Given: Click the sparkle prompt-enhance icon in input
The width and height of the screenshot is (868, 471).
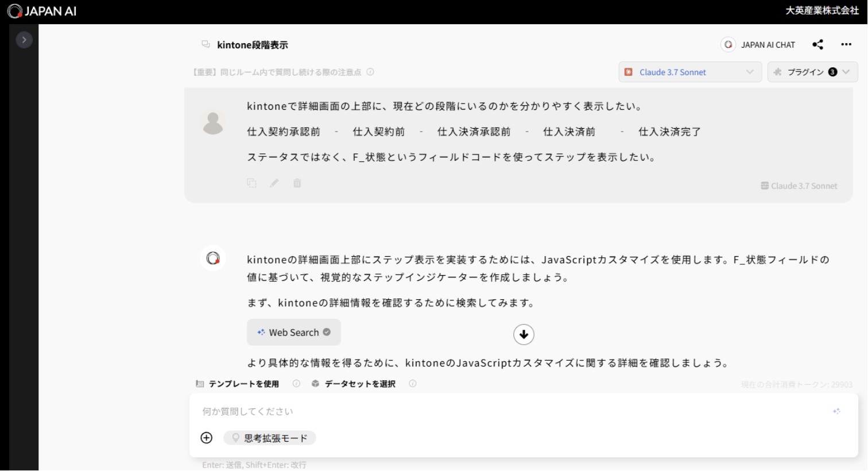Looking at the screenshot, I should (837, 411).
